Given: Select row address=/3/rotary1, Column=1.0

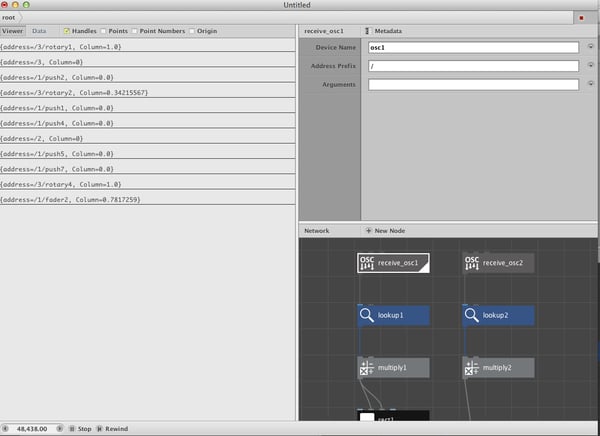Looking at the screenshot, I should 147,46.
